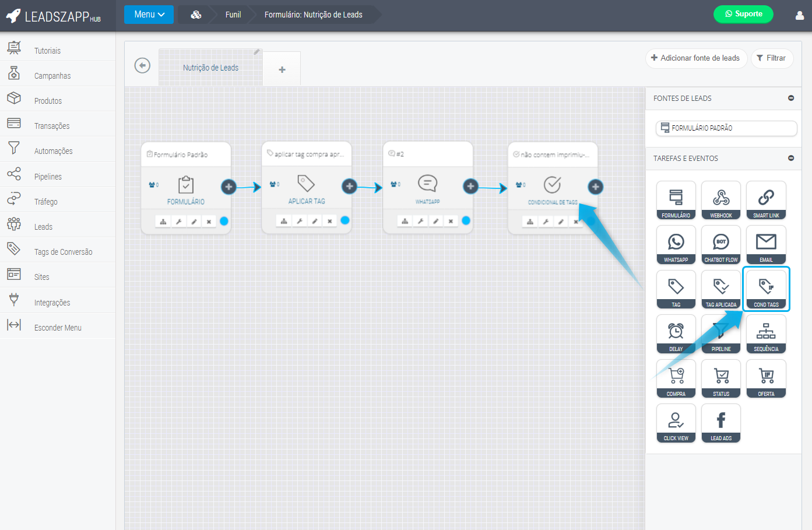Select the Lead Ads Facebook tile

(x=721, y=423)
